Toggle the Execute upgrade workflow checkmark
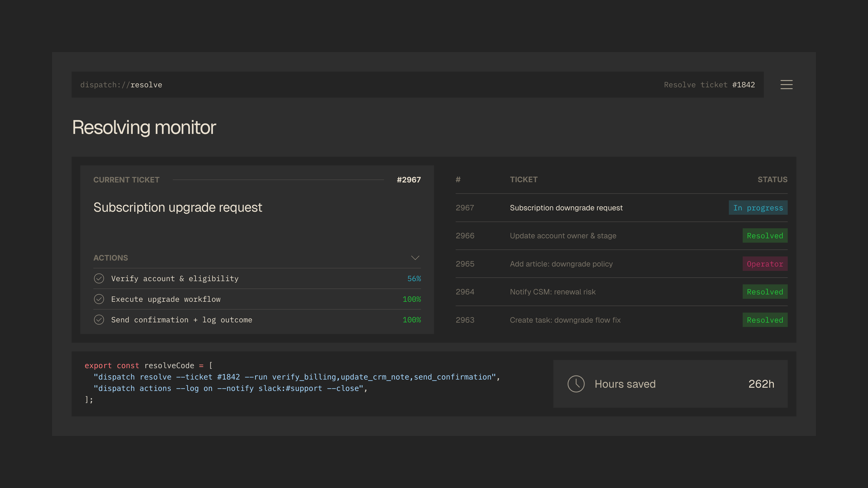868x488 pixels. (x=99, y=299)
